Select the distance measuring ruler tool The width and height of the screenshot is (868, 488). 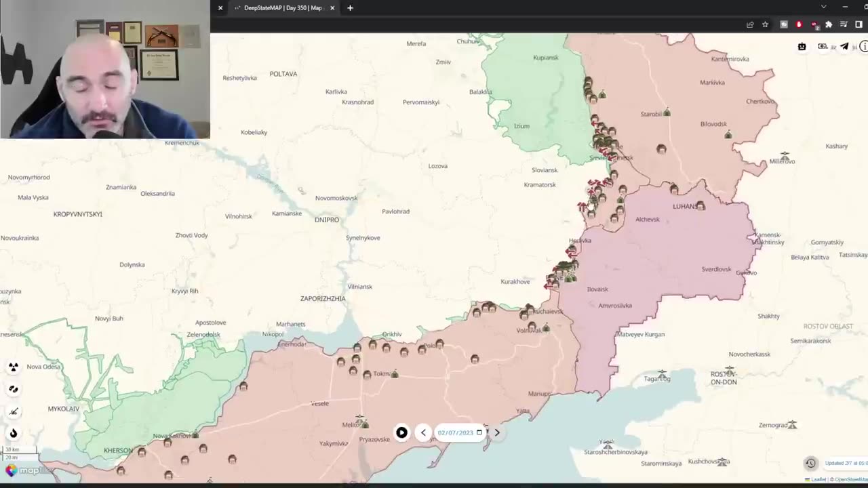[x=13, y=411]
